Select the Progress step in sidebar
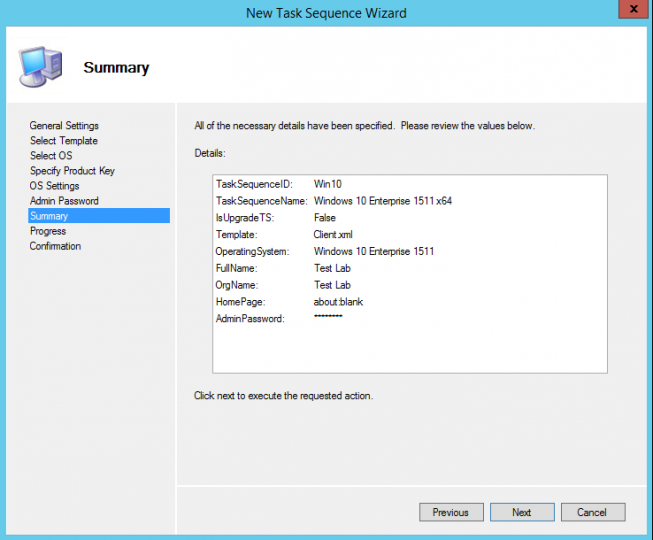653x540 pixels. [48, 231]
